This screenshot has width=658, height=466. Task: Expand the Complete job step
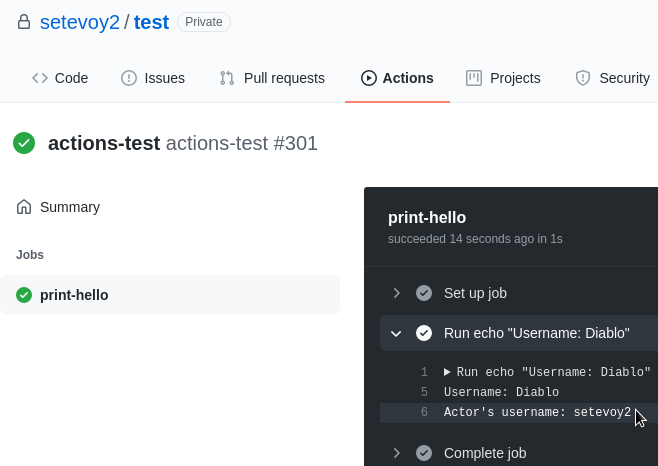[x=397, y=453]
